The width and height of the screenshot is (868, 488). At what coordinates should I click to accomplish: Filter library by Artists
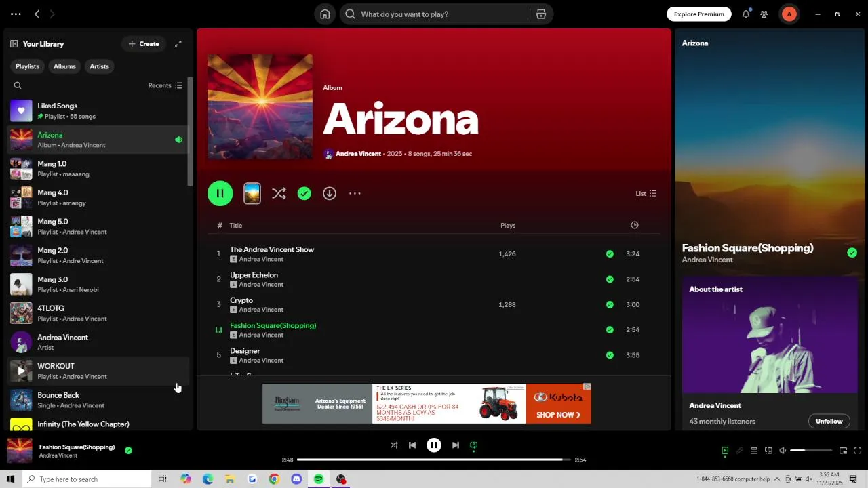[99, 66]
